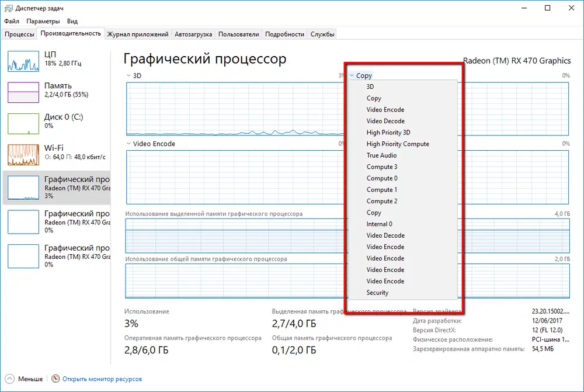Click the Меньше collapse arrow icon
Screen dimensions: 584x392
click(x=10, y=379)
